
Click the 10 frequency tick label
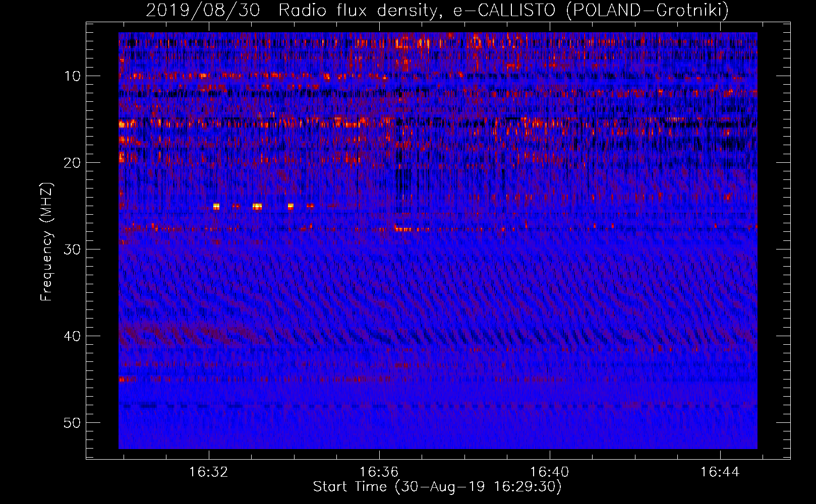[x=73, y=76]
